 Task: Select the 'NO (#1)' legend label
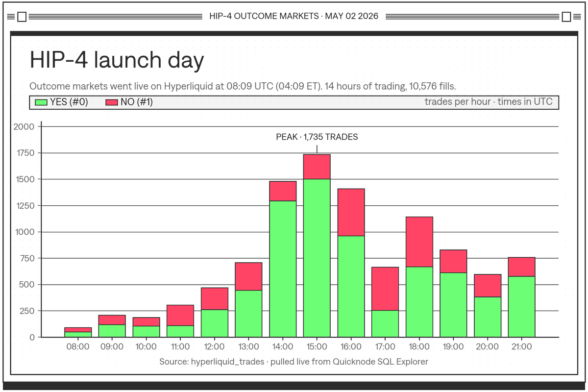137,102
